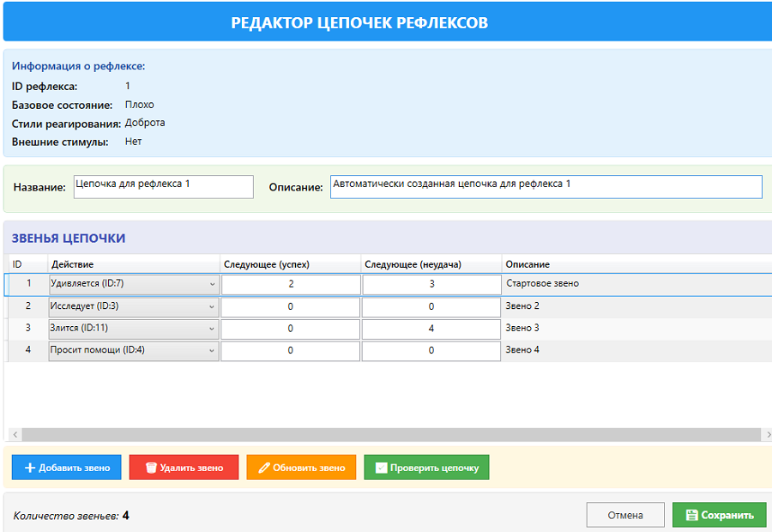
Task: Click the check icon on Проверить цепочку
Action: point(381,468)
